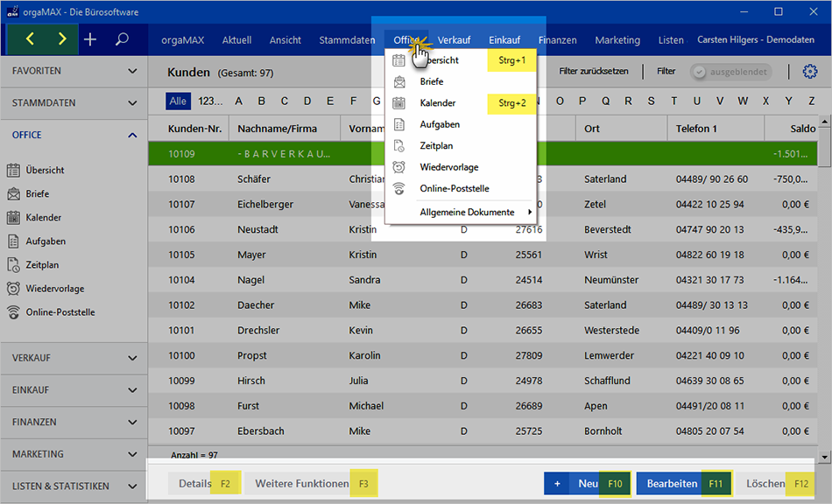Expand the EINKAUF sidebar section
This screenshot has width=832, height=504.
click(x=74, y=390)
